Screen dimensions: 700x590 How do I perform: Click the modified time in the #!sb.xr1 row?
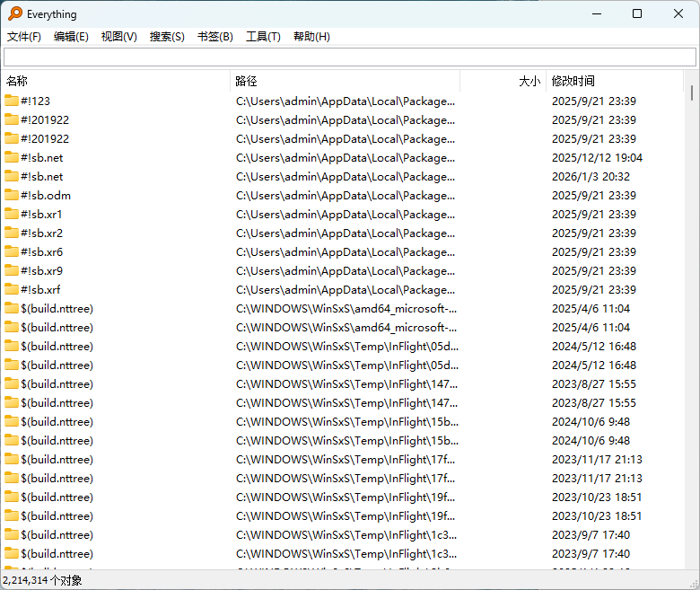pos(594,214)
